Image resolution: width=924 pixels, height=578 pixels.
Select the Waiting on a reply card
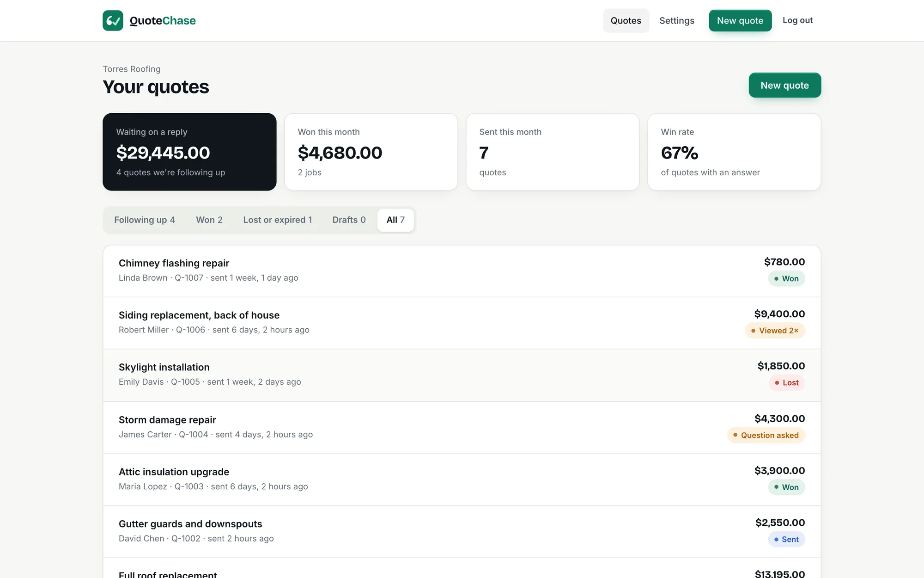[x=189, y=152]
